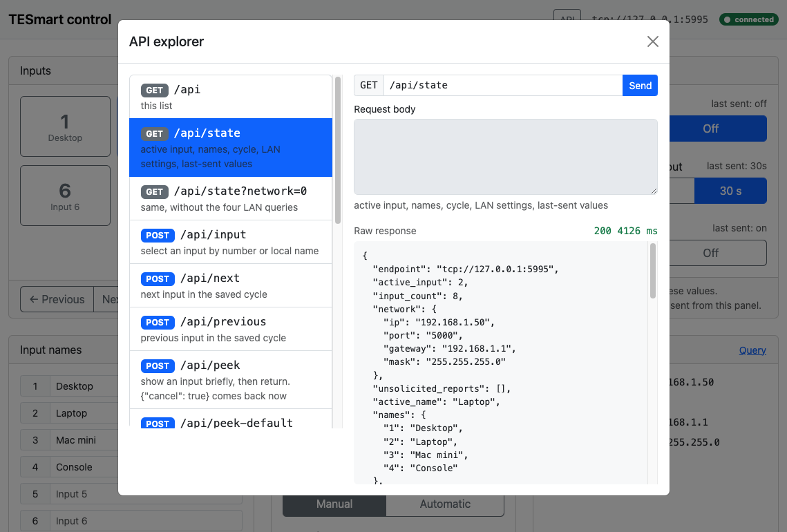The height and width of the screenshot is (532, 787).
Task: Click the outlined Off button under last sent: on
Action: click(x=718, y=253)
